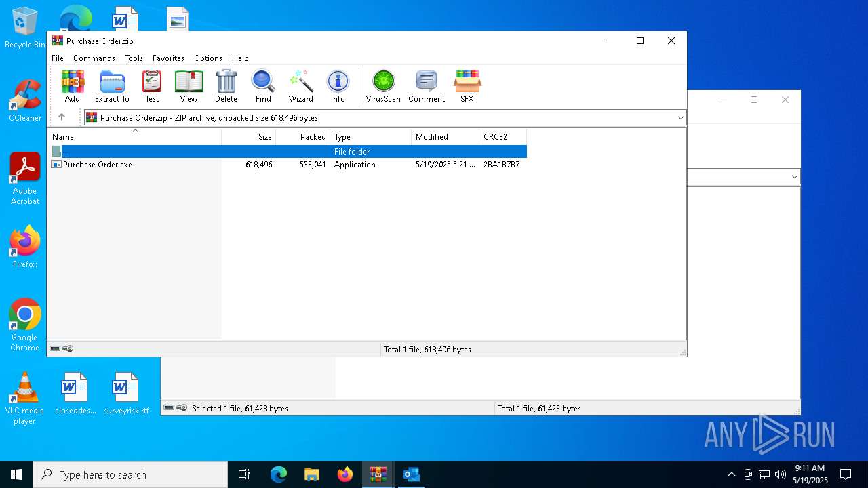Maximize the background window
This screenshot has width=868, height=488.
tap(754, 100)
